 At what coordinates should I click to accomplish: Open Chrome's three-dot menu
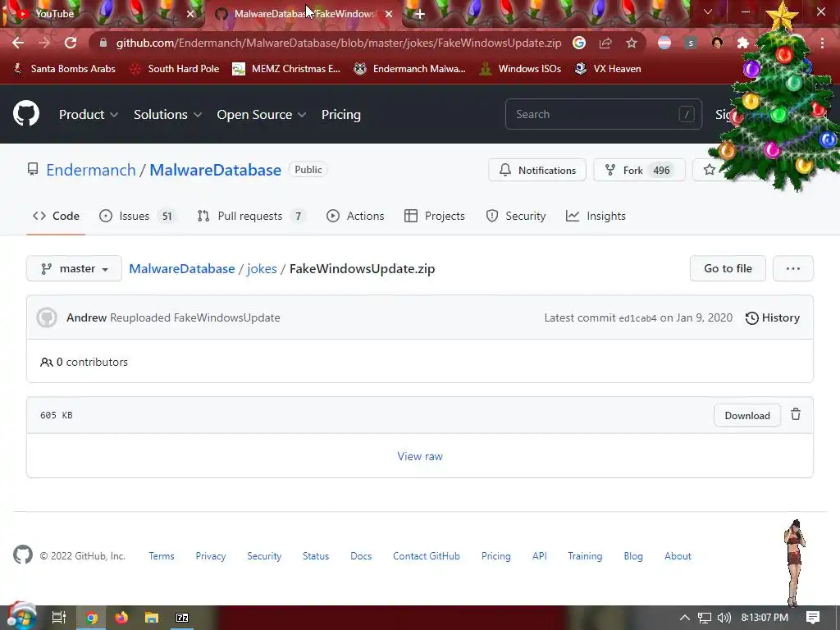tap(822, 43)
